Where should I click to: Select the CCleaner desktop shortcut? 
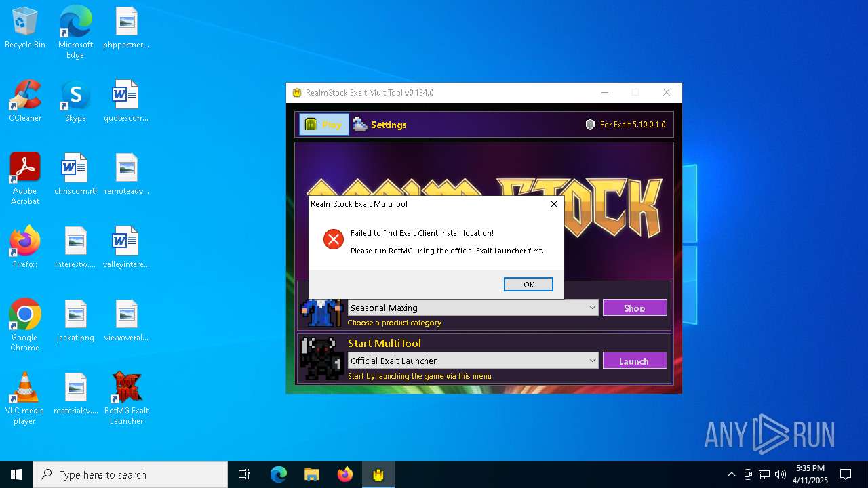[x=25, y=102]
